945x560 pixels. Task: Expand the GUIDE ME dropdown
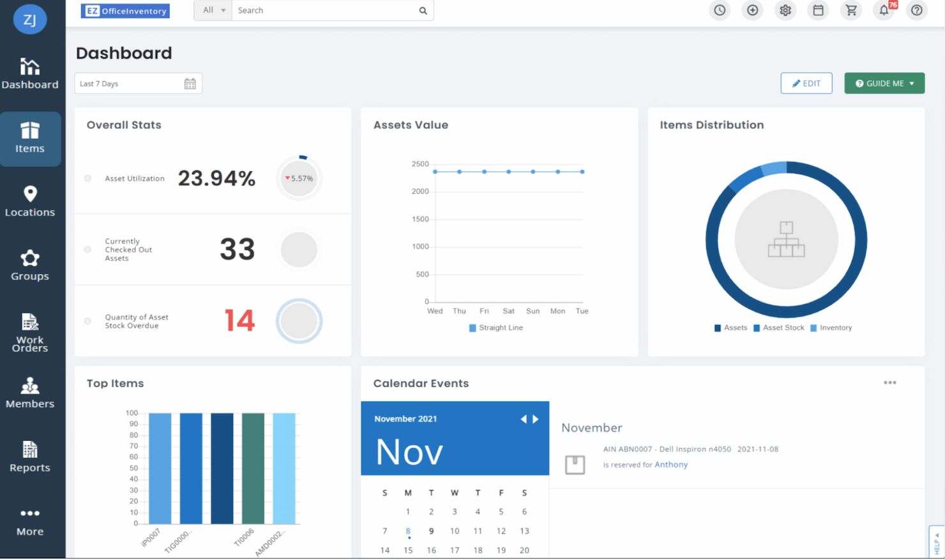[884, 83]
